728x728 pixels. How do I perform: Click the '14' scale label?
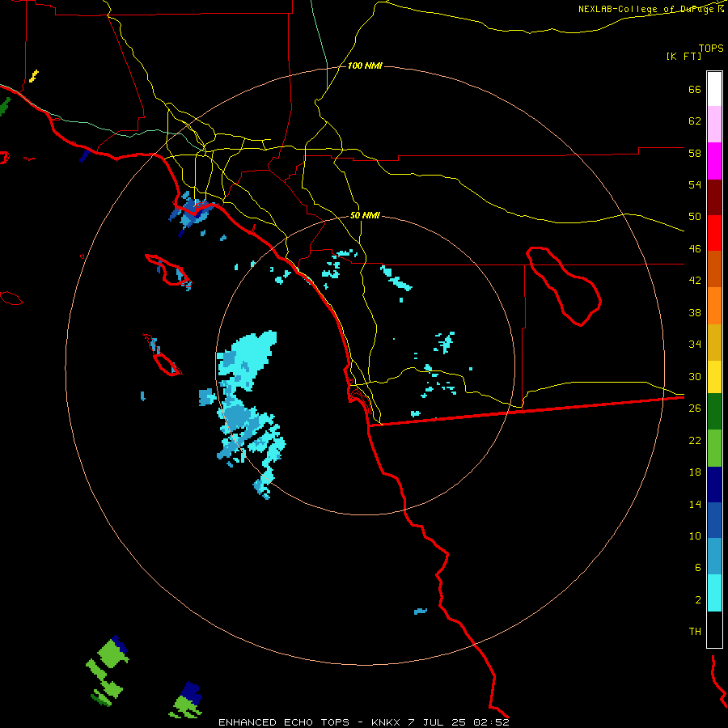695,504
